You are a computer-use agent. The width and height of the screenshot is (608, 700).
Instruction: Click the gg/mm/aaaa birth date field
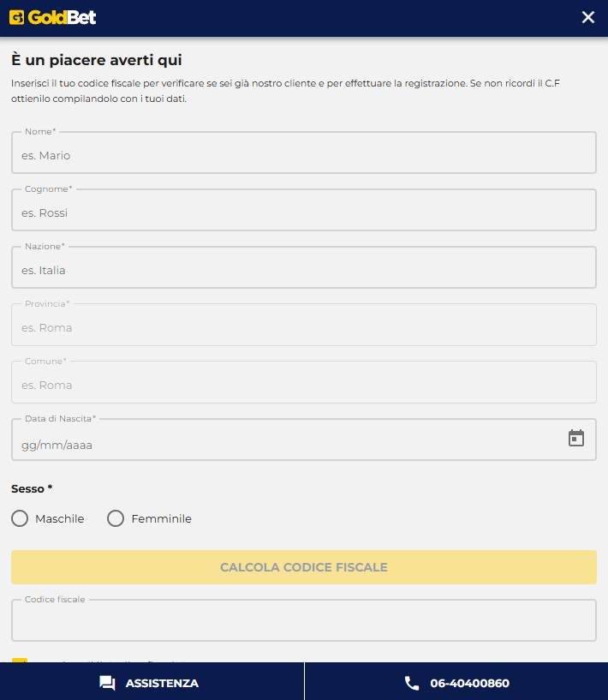tap(257, 444)
